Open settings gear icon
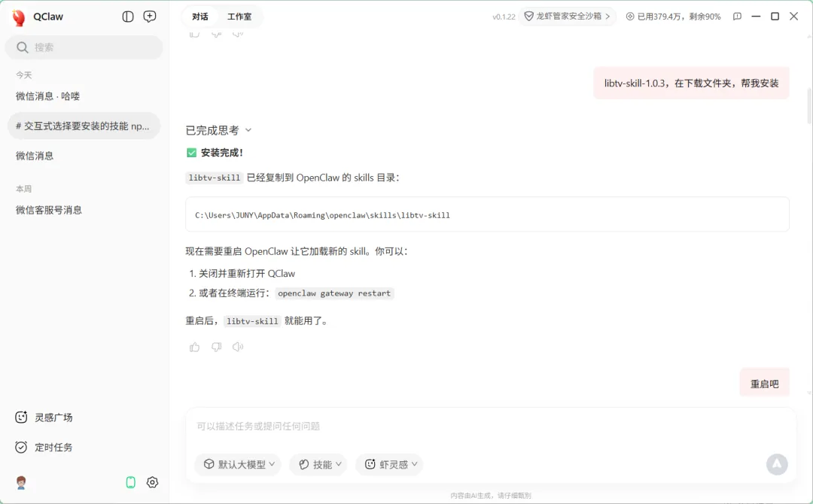The height and width of the screenshot is (504, 813). tap(152, 482)
